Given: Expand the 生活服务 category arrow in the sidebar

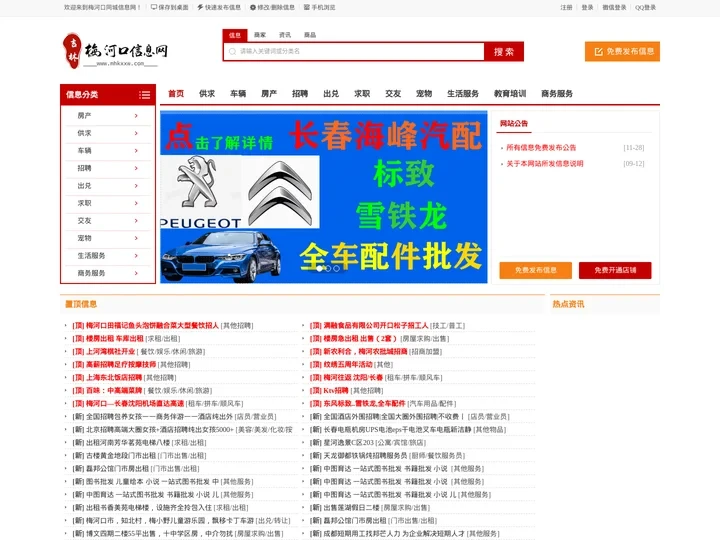Looking at the screenshot, I should pyautogui.click(x=136, y=255).
